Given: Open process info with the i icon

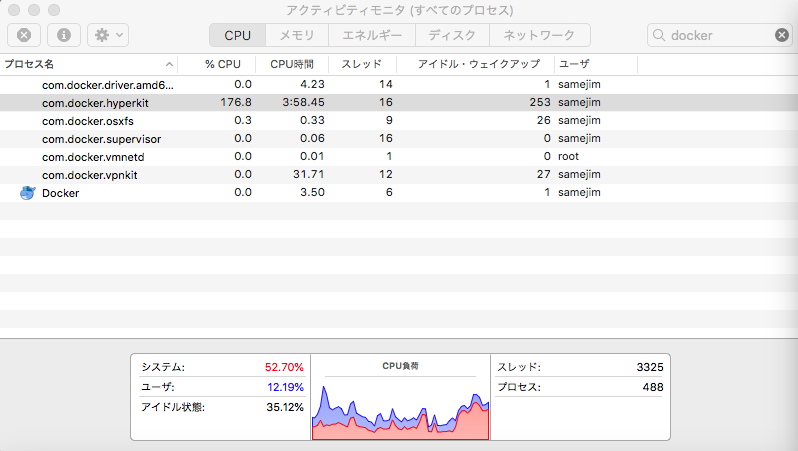Looking at the screenshot, I should (64, 35).
